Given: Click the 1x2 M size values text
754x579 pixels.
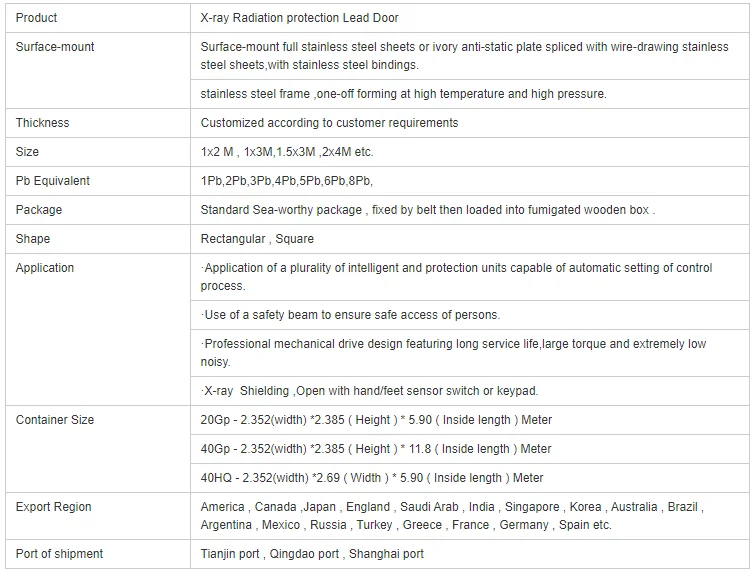Looking at the screenshot, I should (x=287, y=152).
